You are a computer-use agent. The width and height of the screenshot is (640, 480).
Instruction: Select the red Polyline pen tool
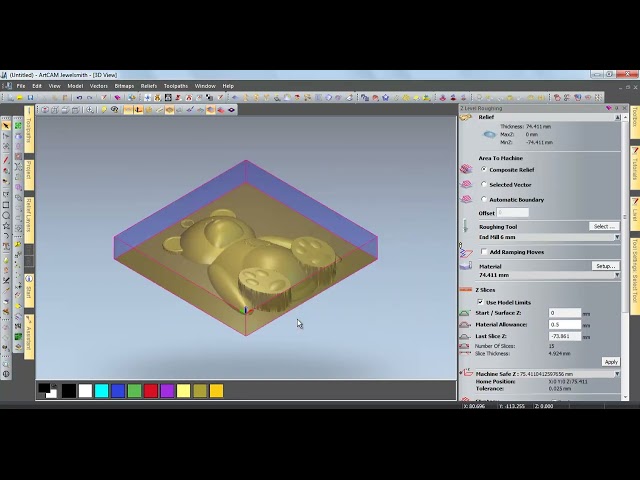click(6, 160)
